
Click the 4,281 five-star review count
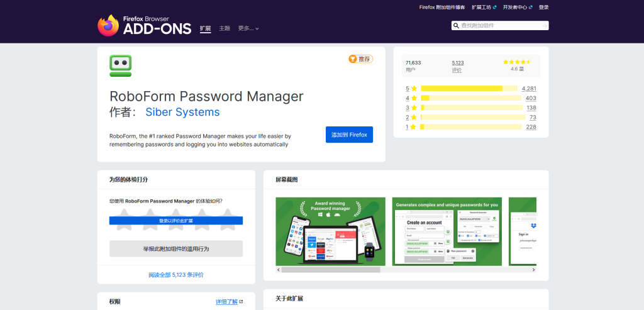pyautogui.click(x=529, y=88)
